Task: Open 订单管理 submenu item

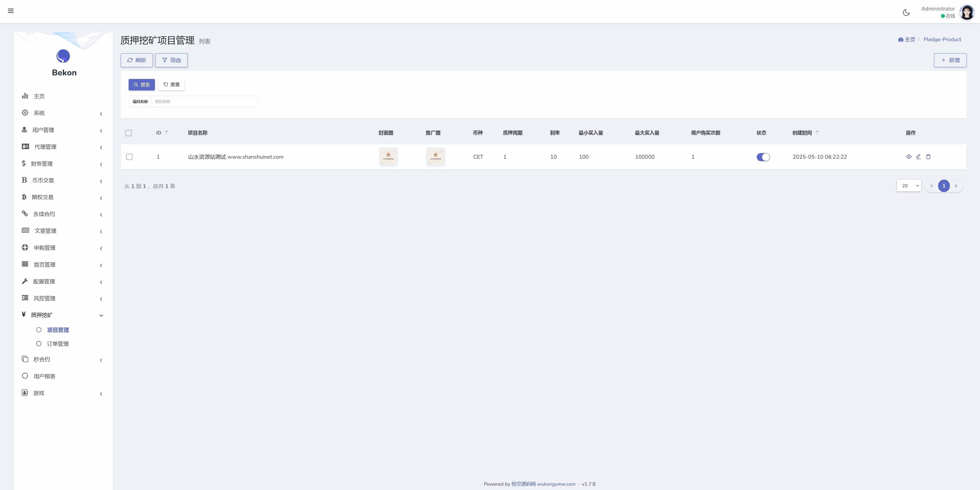Action: click(58, 344)
